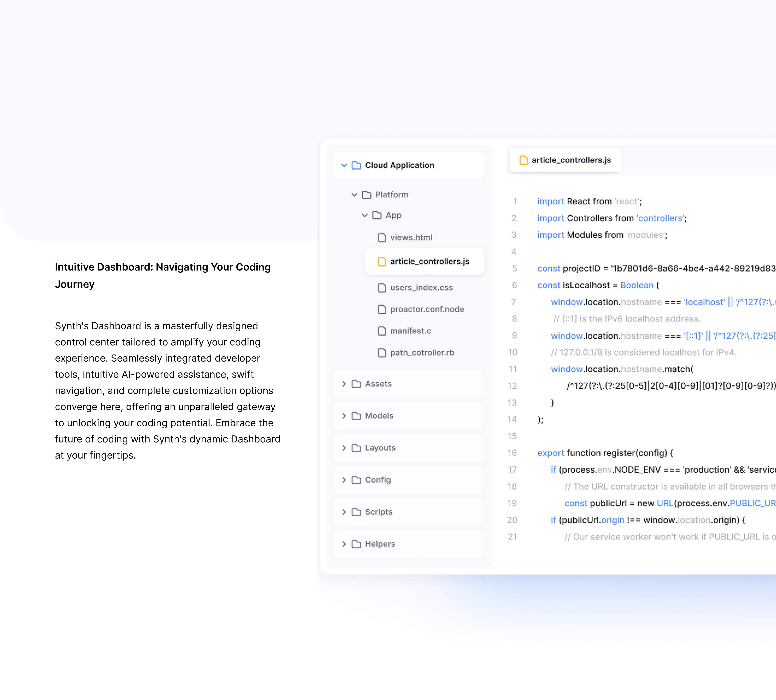Click the manifest.c file icon
Screen dimensions: 776x700
click(382, 331)
